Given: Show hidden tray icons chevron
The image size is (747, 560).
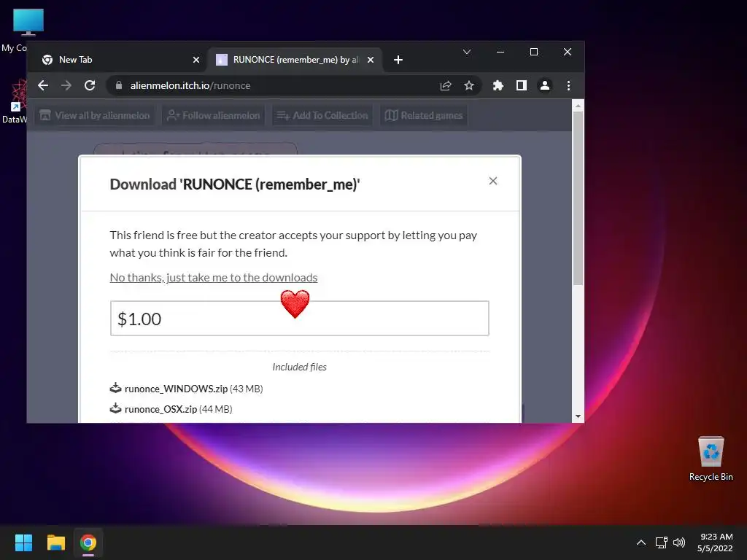Looking at the screenshot, I should 641,542.
